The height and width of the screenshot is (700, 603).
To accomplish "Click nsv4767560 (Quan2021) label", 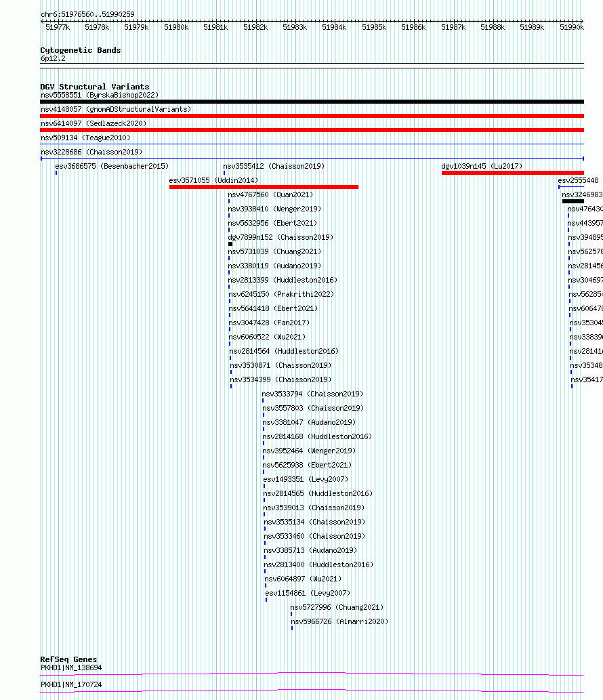I will [x=270, y=195].
